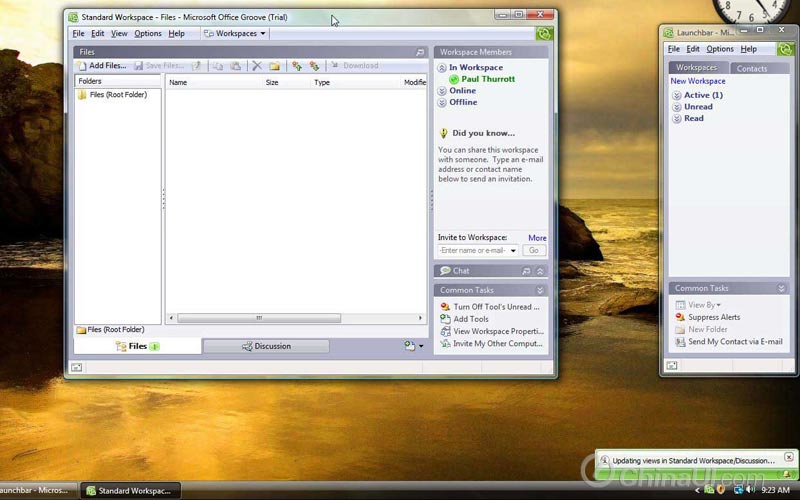Switch to the Discussion tool tab
Screen dimensions: 800x500
[x=266, y=346]
